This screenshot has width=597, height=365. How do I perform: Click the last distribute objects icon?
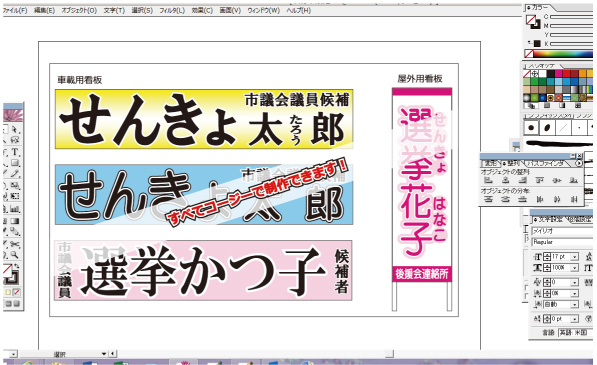tap(574, 199)
